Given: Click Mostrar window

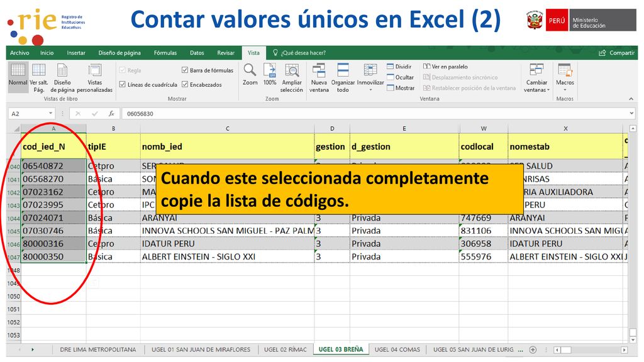Looking at the screenshot, I should pos(401,88).
